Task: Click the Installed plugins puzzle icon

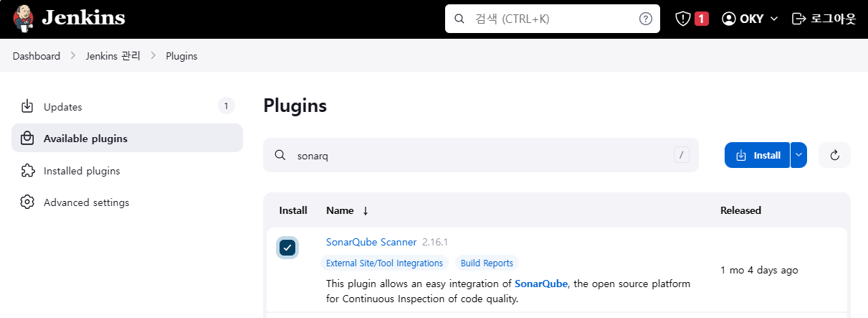Action: click(27, 171)
